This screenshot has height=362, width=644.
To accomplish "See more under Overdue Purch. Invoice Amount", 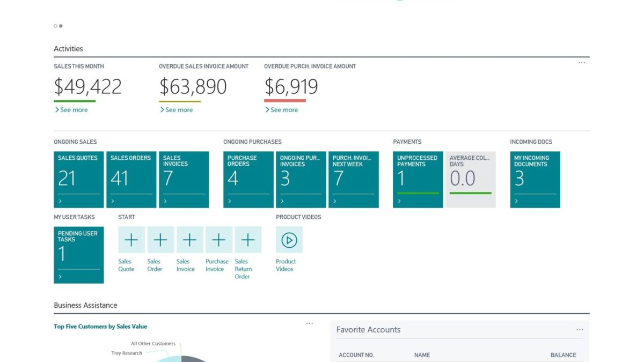I will [282, 109].
